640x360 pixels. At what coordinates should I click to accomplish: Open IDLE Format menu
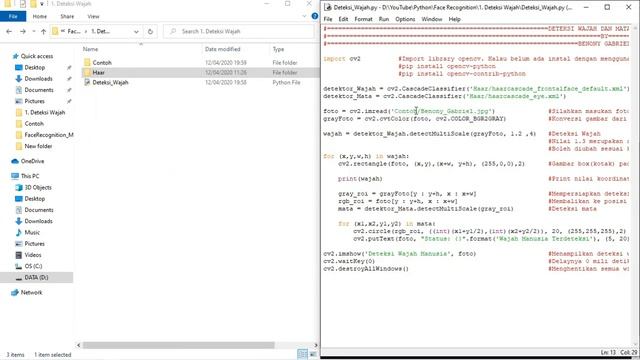pos(363,19)
